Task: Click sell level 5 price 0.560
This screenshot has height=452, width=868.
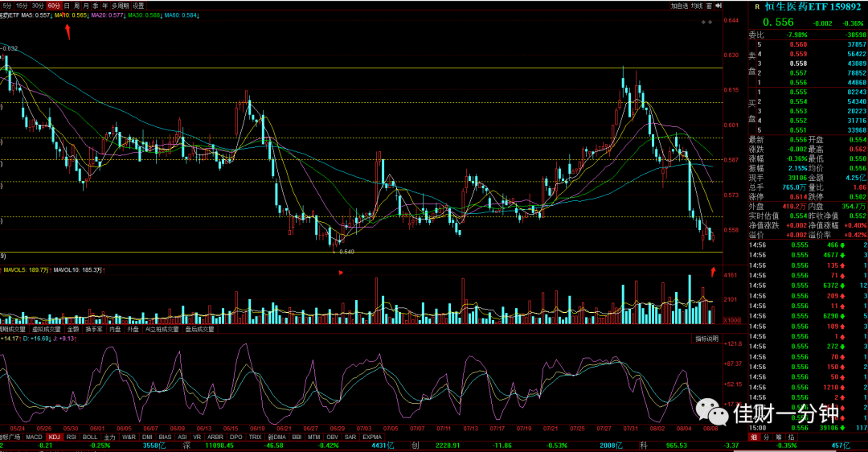Action: tap(798, 44)
